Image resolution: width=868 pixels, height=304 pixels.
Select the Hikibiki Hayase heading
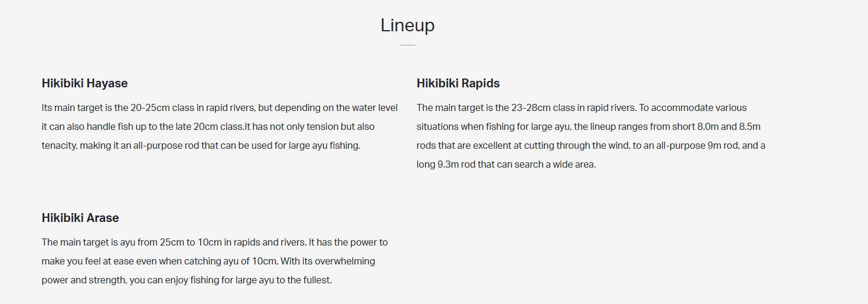pyautogui.click(x=84, y=83)
